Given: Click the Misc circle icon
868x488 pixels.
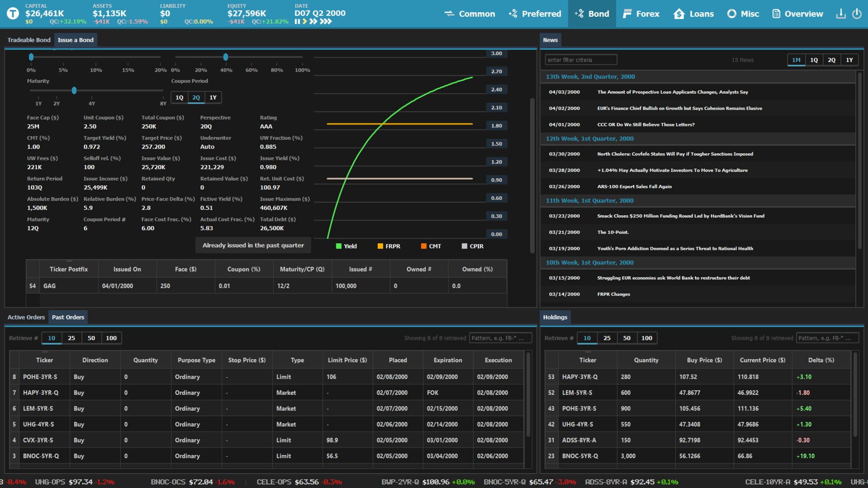Looking at the screenshot, I should tap(732, 14).
